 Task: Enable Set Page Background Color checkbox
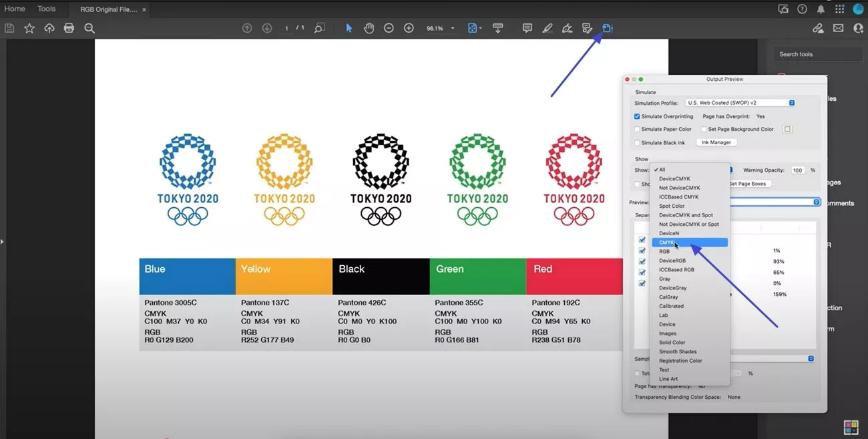point(703,129)
